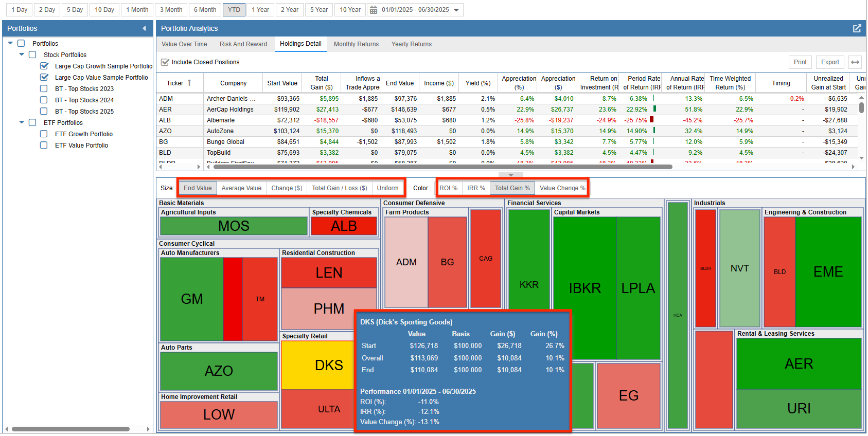Color treemap by Value Change %
Image resolution: width=868 pixels, height=436 pixels.
tap(561, 188)
